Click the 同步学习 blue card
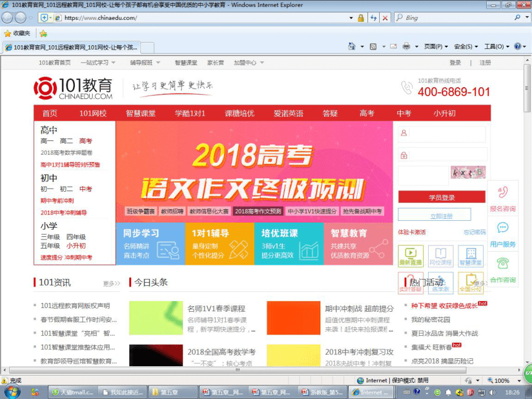The image size is (532, 399). click(151, 244)
